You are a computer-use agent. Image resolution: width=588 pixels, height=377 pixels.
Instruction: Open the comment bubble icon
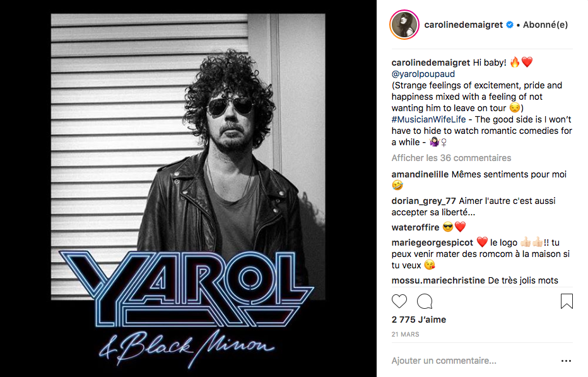(x=425, y=301)
